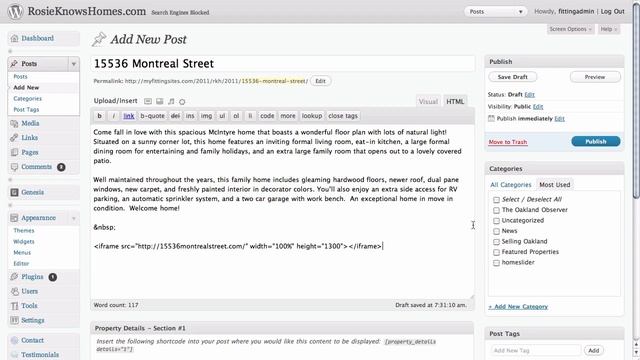Check the homeslider category
The image size is (640, 360).
(496, 263)
